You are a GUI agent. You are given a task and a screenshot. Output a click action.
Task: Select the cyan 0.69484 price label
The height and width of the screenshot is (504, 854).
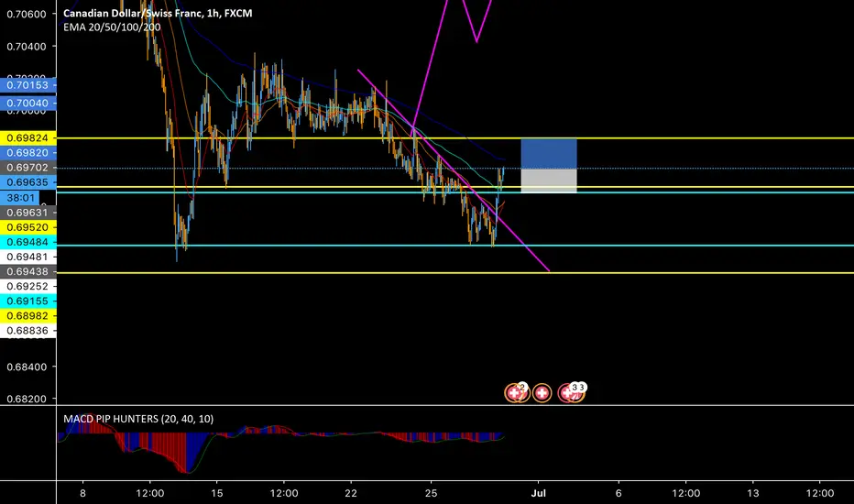[27, 242]
